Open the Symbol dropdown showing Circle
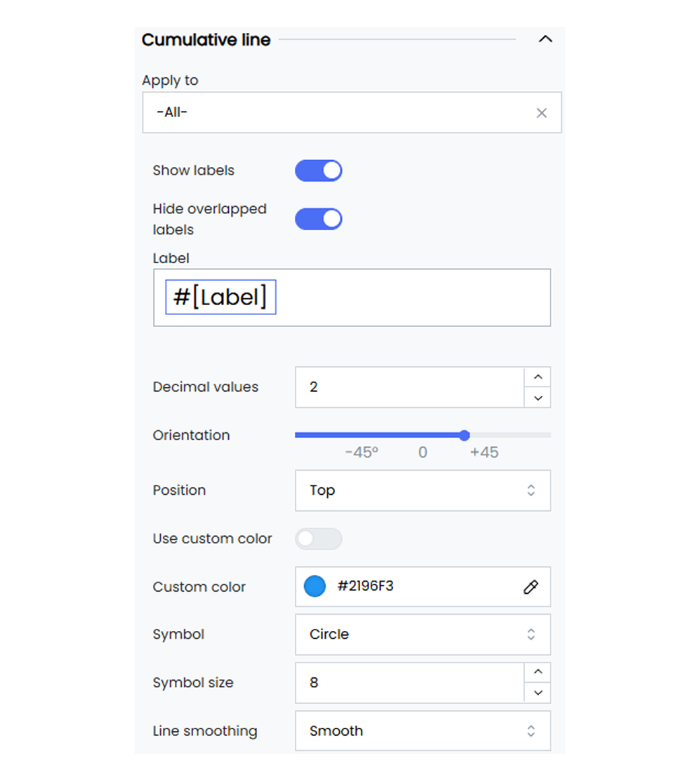This screenshot has height=781, width=700. pyautogui.click(x=423, y=634)
